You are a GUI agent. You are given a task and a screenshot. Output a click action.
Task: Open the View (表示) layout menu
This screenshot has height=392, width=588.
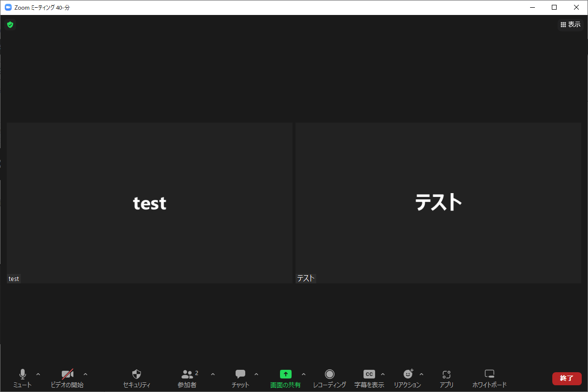point(571,25)
